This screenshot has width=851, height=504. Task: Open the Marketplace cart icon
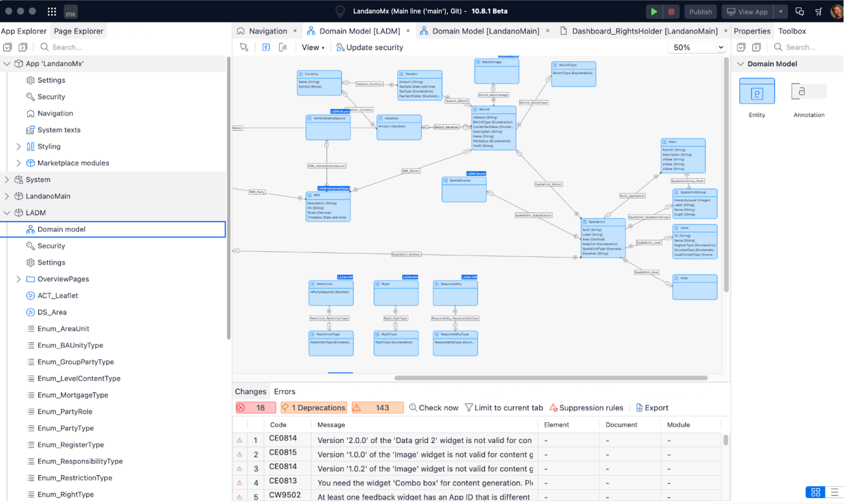(819, 12)
